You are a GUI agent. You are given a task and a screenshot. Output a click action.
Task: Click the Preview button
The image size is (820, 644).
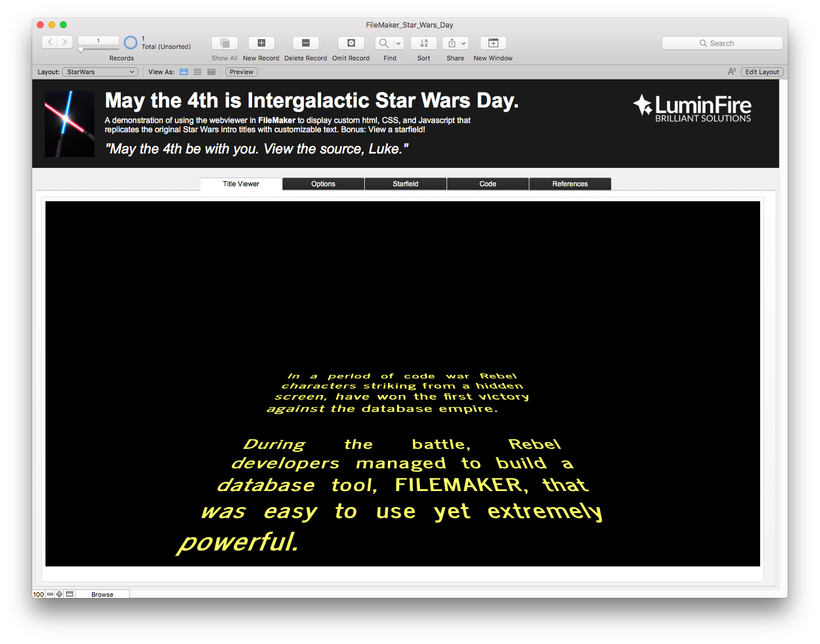242,72
